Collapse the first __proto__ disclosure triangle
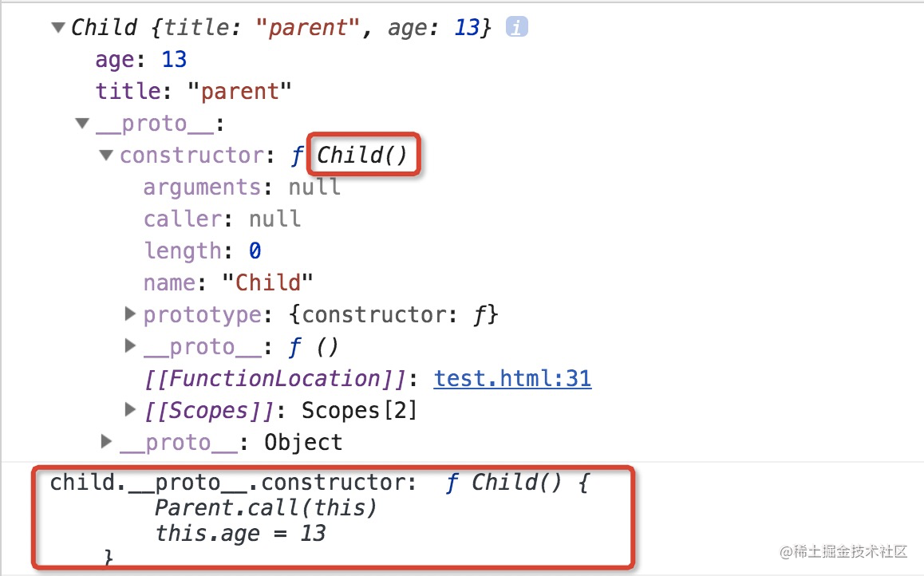Screen dimensions: 924x576 point(82,123)
